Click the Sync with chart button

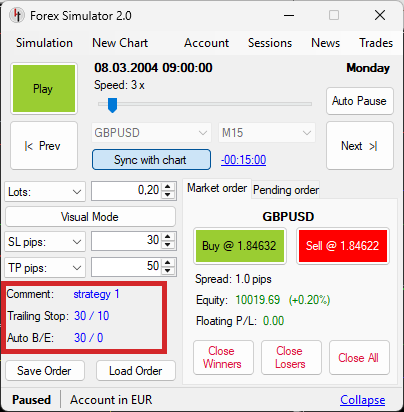point(151,160)
